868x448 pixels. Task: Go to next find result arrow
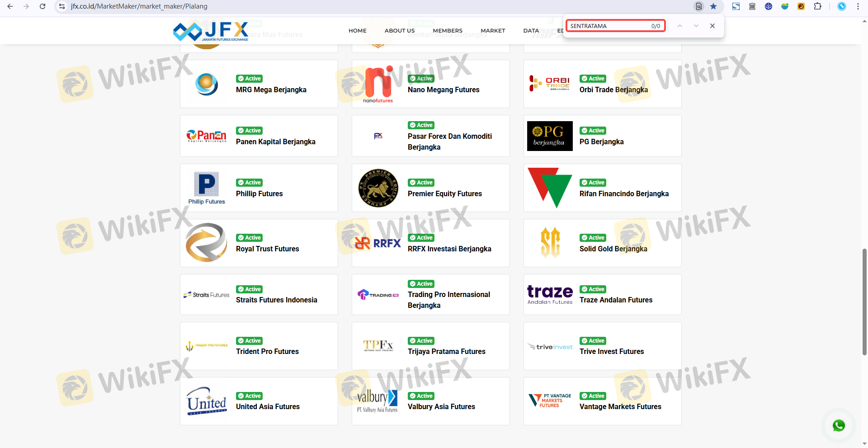tap(696, 26)
